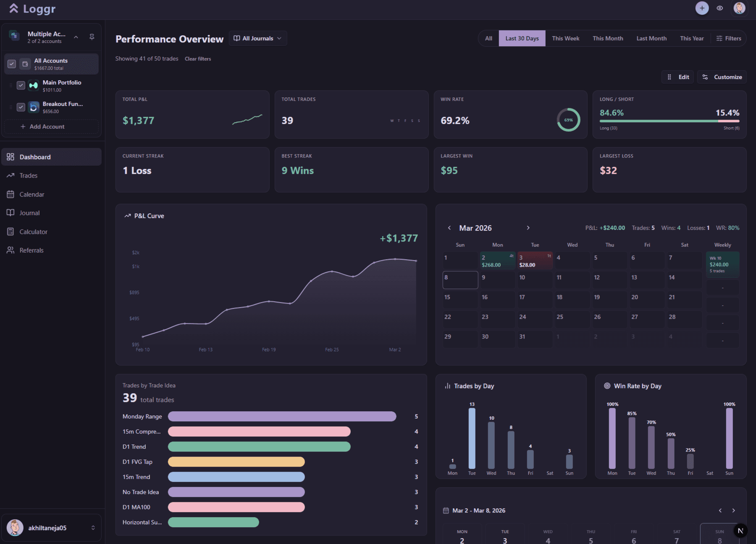Open the All Journals dropdown
Image resolution: width=756 pixels, height=544 pixels.
click(257, 38)
